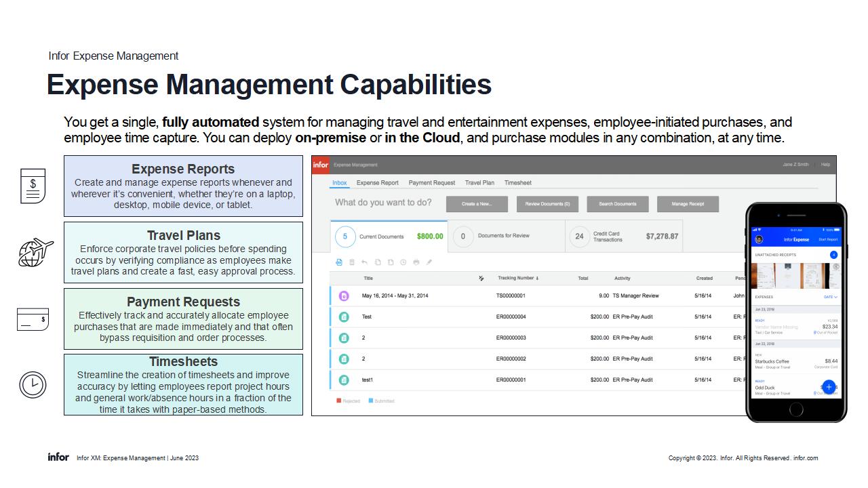The image size is (868, 488).
Task: Click the PDF export toolbar icon
Action: pos(340,262)
